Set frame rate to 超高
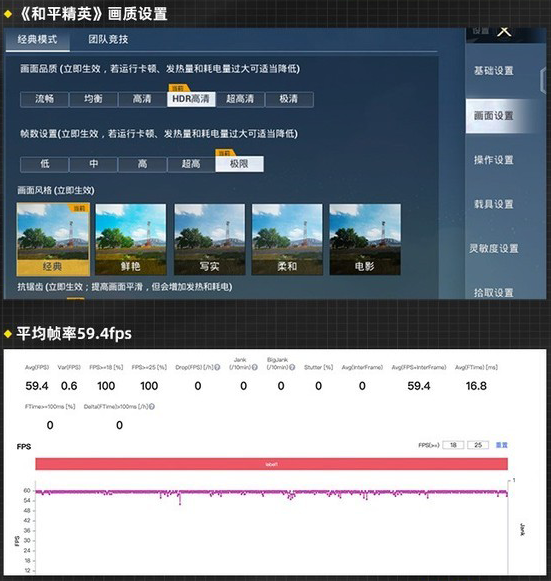The image size is (551, 581). point(191,164)
